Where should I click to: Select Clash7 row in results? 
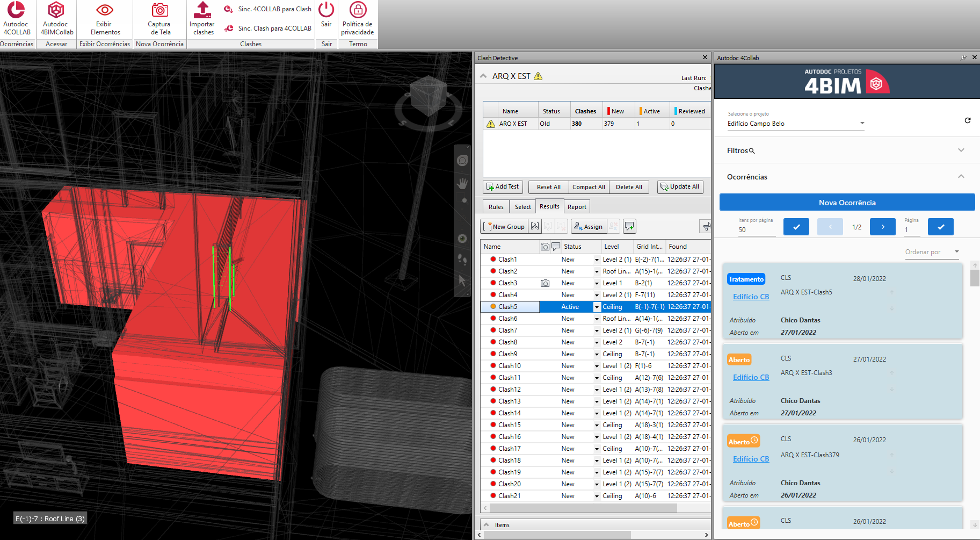(596, 330)
